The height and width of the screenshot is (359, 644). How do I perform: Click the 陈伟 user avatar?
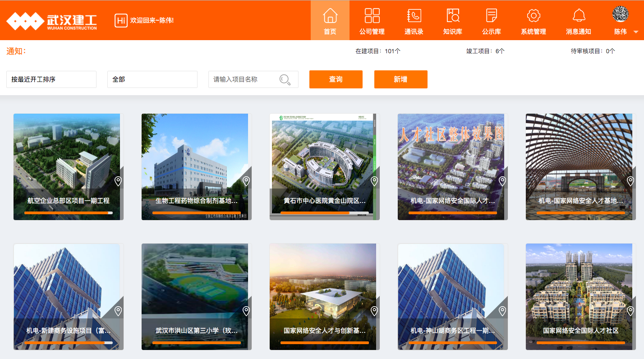(x=621, y=14)
